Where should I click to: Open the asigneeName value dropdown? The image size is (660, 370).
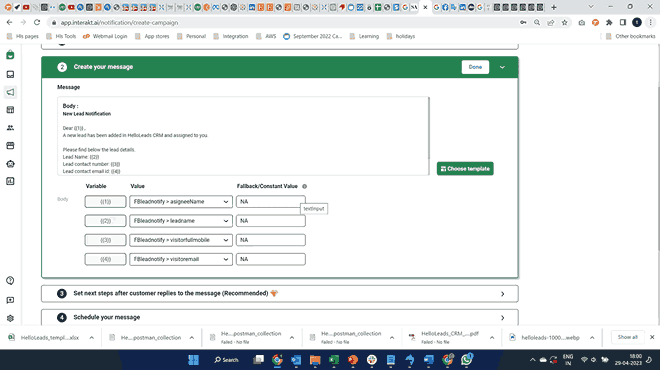[x=181, y=202]
